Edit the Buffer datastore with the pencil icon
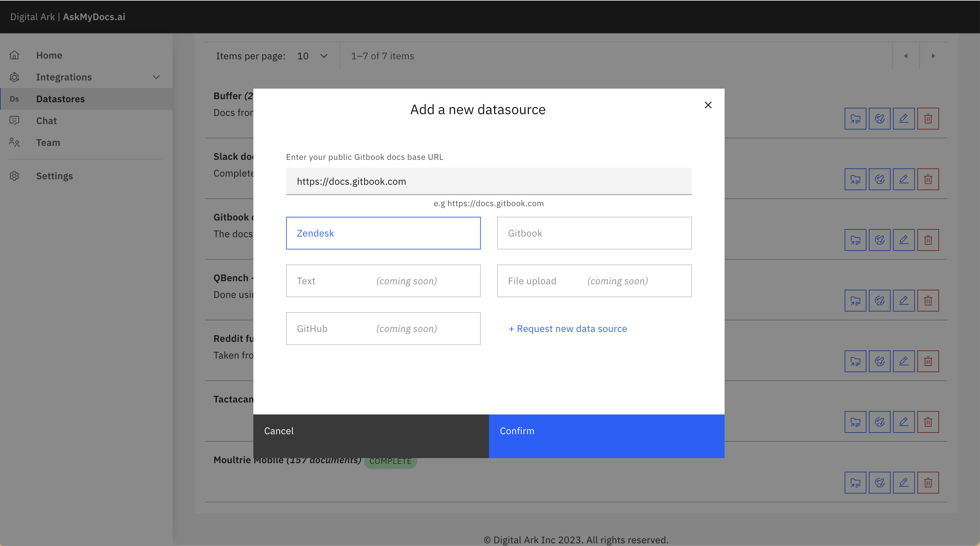980x546 pixels. (x=904, y=119)
